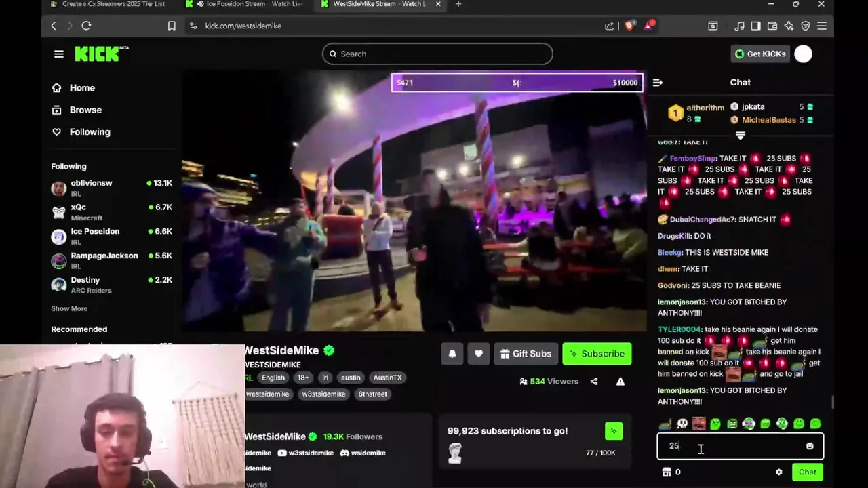The width and height of the screenshot is (868, 488).
Task: Click the AustinTX tag
Action: click(388, 378)
